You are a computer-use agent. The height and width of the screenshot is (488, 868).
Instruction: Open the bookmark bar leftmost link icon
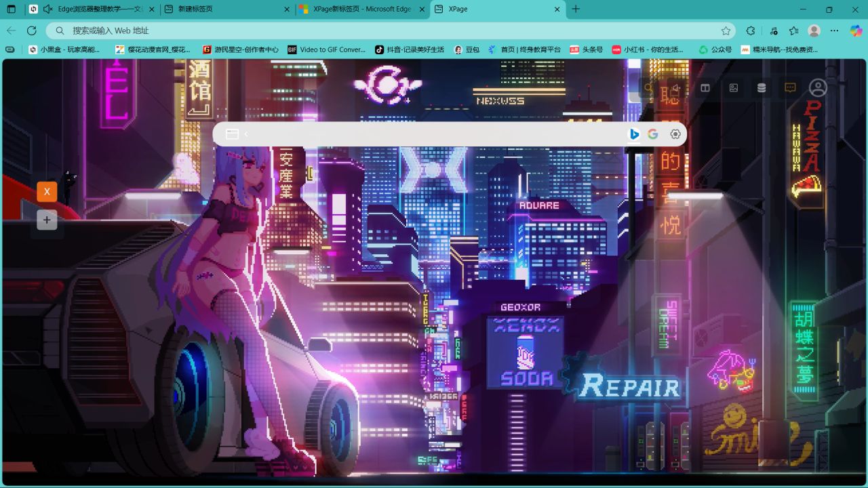(x=10, y=49)
